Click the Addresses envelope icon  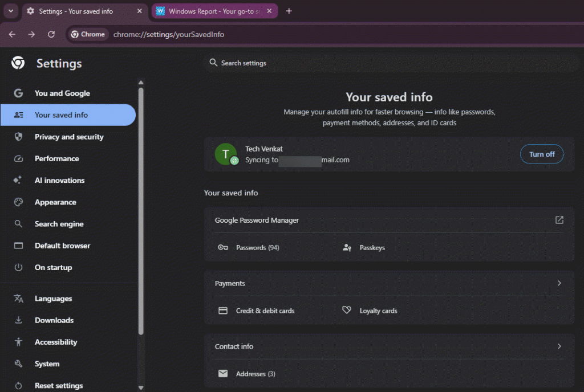(x=223, y=373)
